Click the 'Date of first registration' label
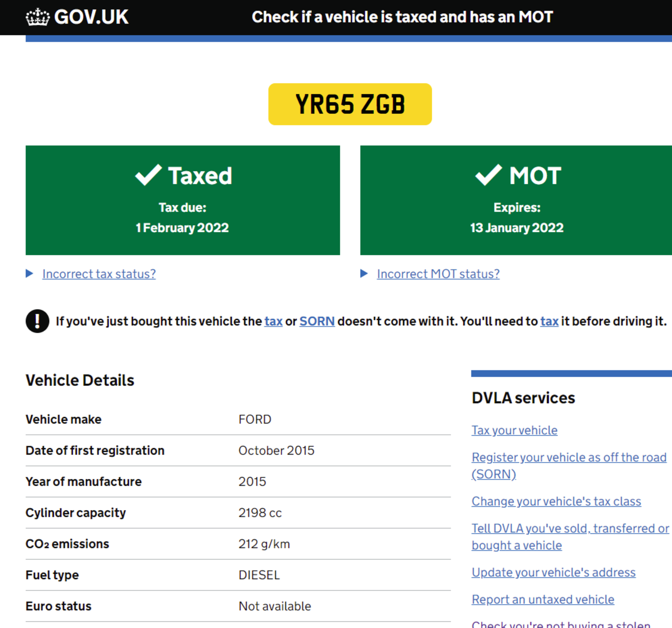672x628 pixels. click(95, 450)
